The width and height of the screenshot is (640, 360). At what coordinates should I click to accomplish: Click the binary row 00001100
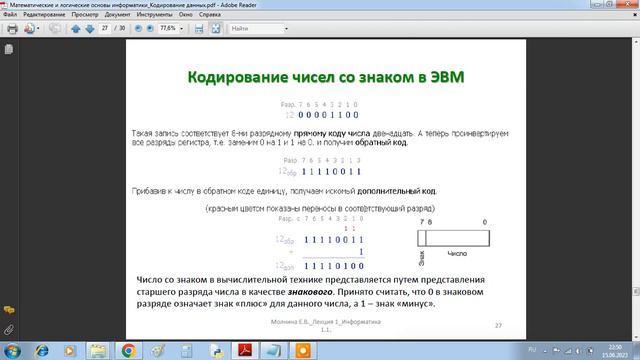tap(328, 115)
